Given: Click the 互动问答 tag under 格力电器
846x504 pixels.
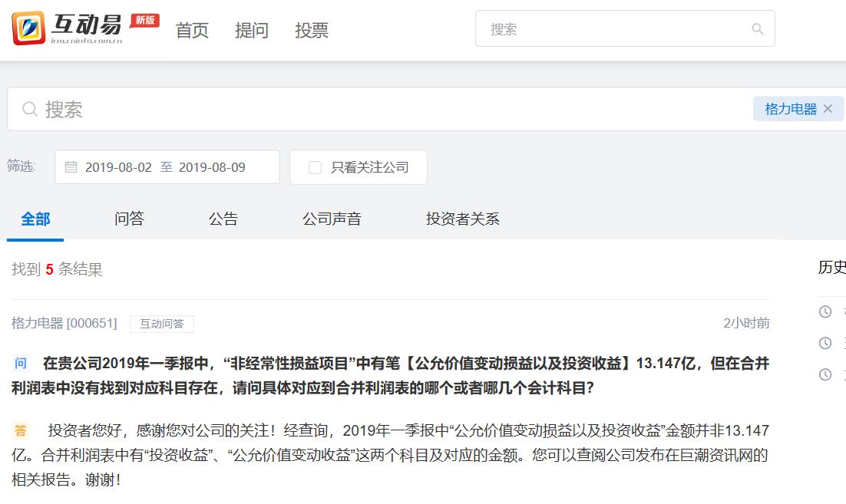Looking at the screenshot, I should coord(164,324).
